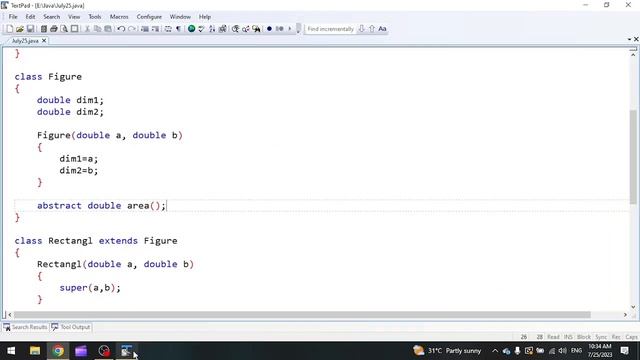Open the Configure menu
This screenshot has width=640, height=360.
tap(149, 17)
